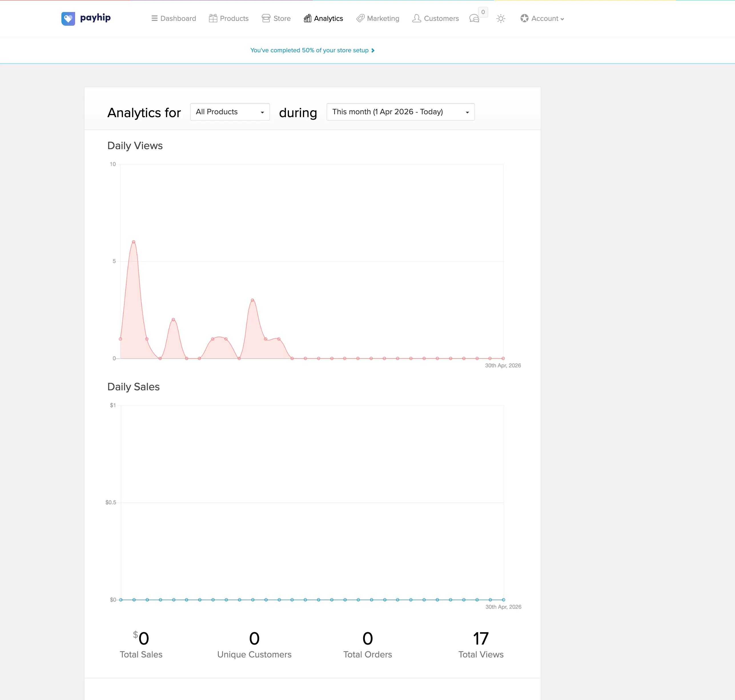The height and width of the screenshot is (700, 735).
Task: Click the Account star icon
Action: tap(524, 18)
